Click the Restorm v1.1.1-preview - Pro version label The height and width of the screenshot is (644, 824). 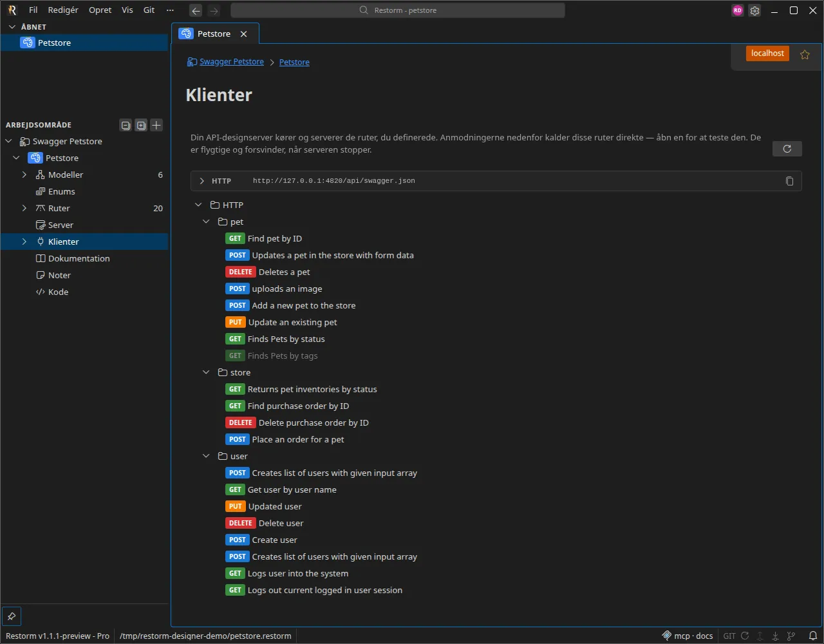pos(58,636)
